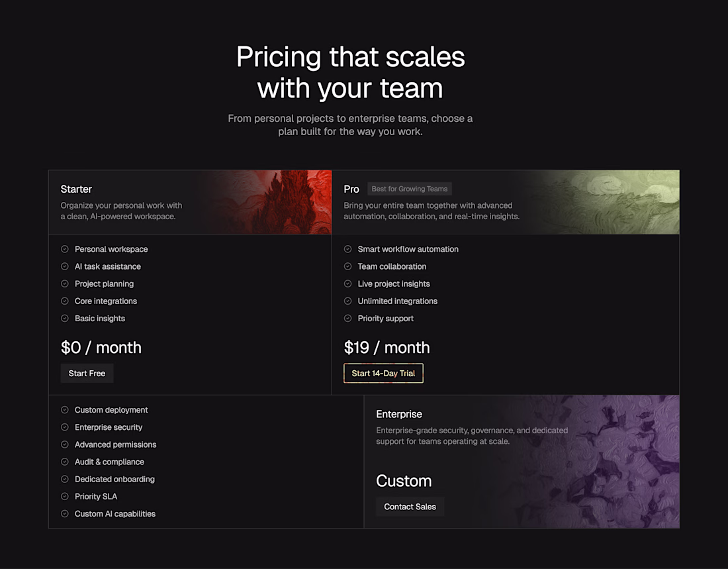Click the $19 / month price text
This screenshot has height=569, width=728.
pos(387,348)
